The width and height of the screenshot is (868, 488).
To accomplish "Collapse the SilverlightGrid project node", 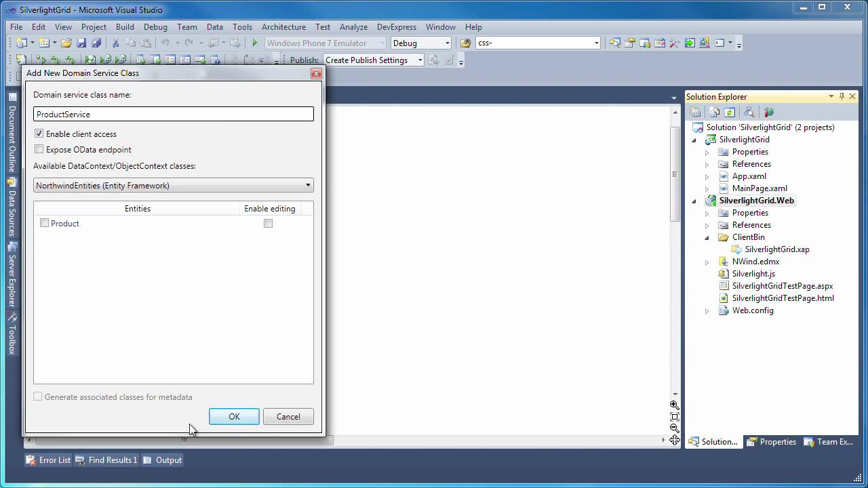I will point(694,140).
